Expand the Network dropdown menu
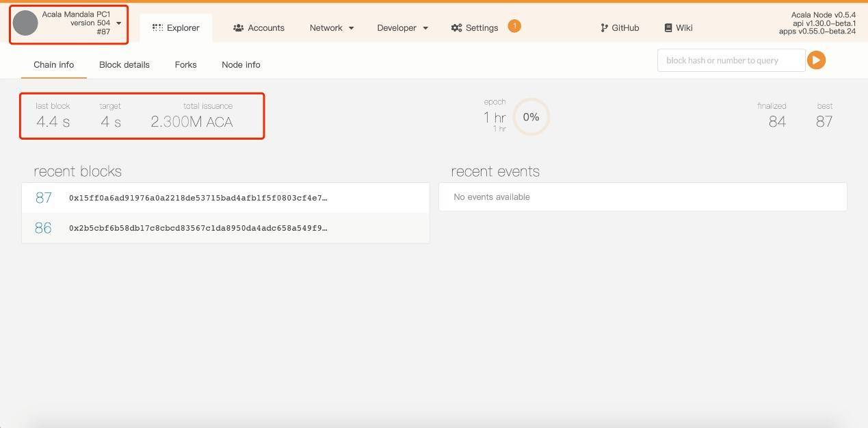The image size is (868, 428). pyautogui.click(x=332, y=28)
